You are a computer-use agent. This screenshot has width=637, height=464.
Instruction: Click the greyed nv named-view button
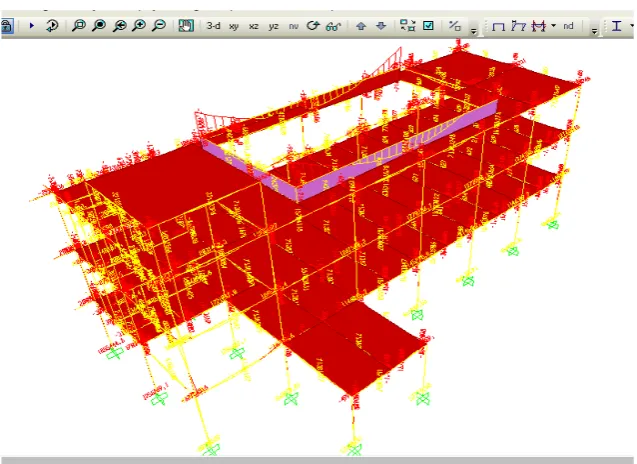(293, 26)
